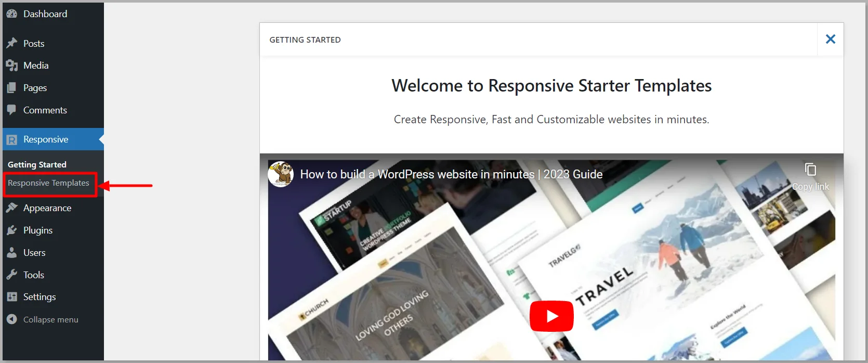
Task: Open the Pages menu
Action: coord(35,88)
